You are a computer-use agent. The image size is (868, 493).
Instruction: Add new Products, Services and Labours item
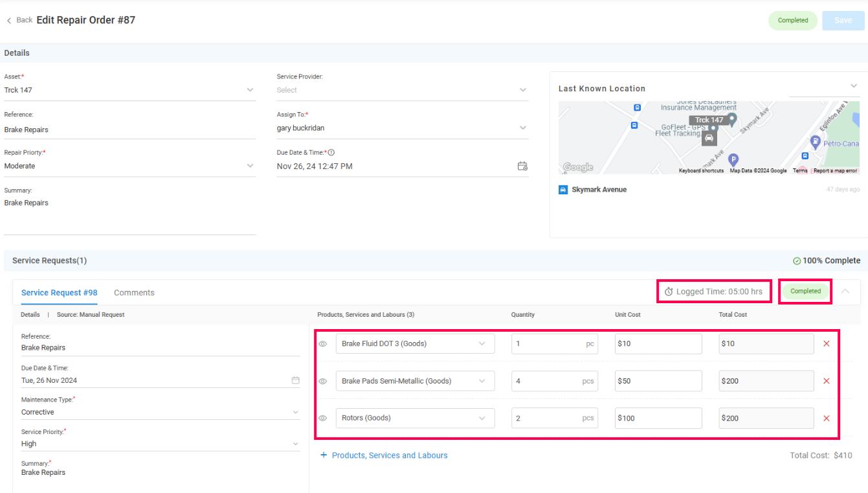(384, 455)
